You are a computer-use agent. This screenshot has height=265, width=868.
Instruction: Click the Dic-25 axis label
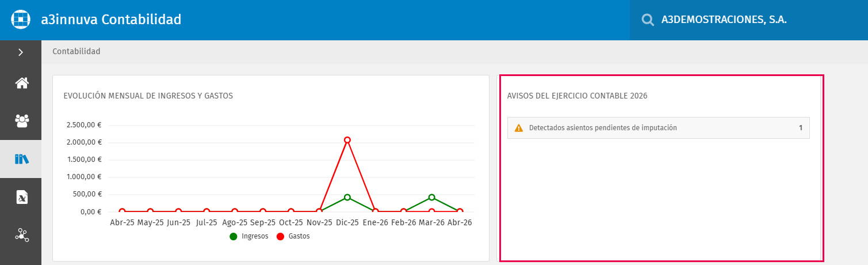tap(347, 222)
